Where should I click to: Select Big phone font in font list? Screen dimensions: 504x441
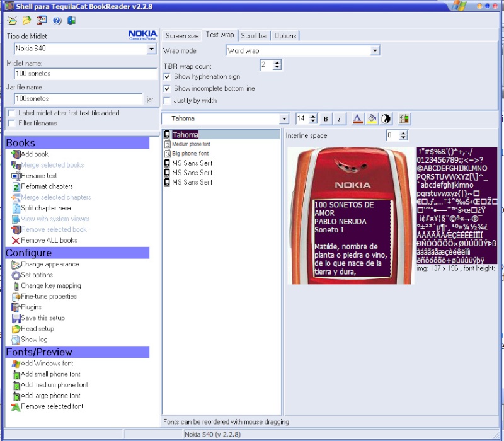coord(190,154)
